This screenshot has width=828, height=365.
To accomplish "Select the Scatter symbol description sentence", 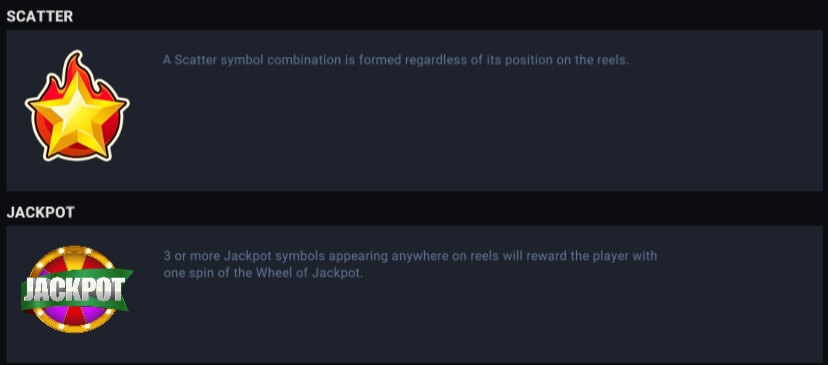I will [396, 60].
